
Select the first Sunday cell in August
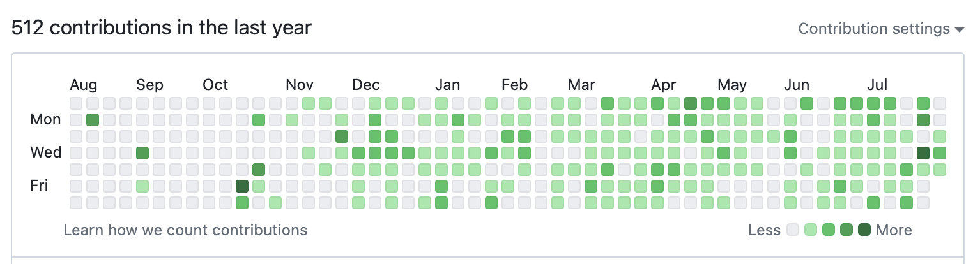[x=76, y=103]
